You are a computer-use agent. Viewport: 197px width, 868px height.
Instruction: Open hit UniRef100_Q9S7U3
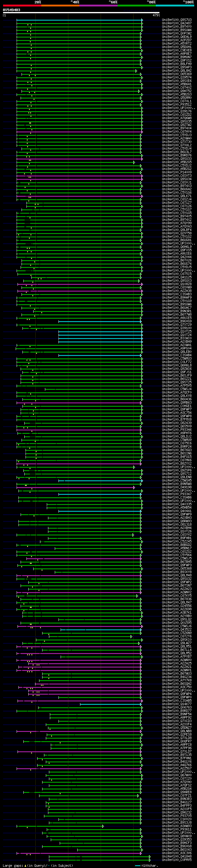tap(177, 20)
